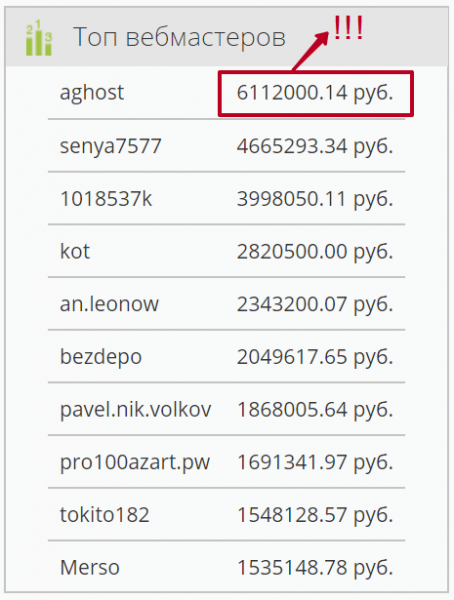Select the Merso username

[90, 567]
